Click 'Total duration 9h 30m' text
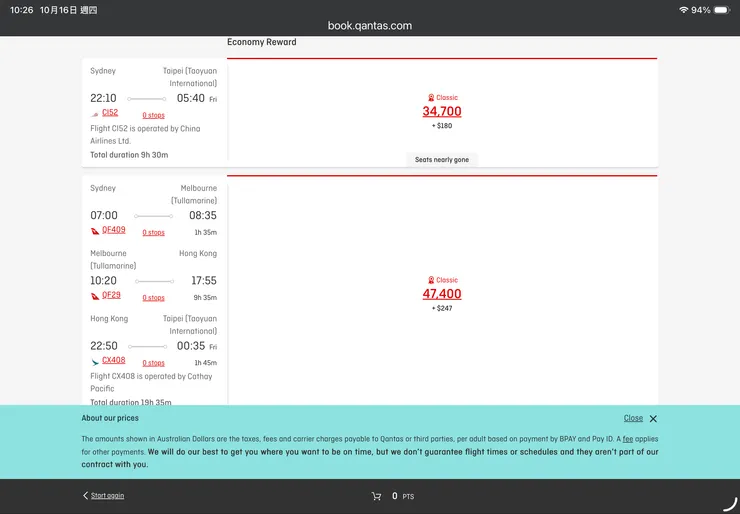The image size is (740, 514). point(129,155)
